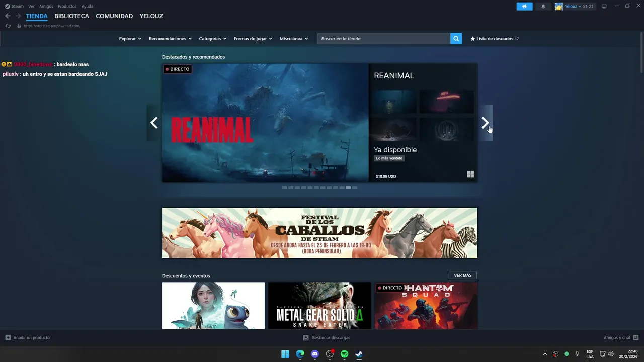Show next featured game with right arrow
The image size is (644, 362).
pos(485,123)
